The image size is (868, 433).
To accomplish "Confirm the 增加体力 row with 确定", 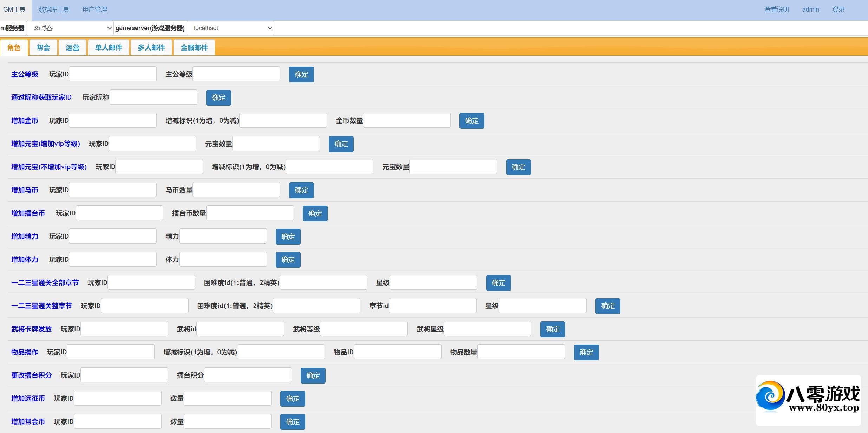I will coord(288,260).
